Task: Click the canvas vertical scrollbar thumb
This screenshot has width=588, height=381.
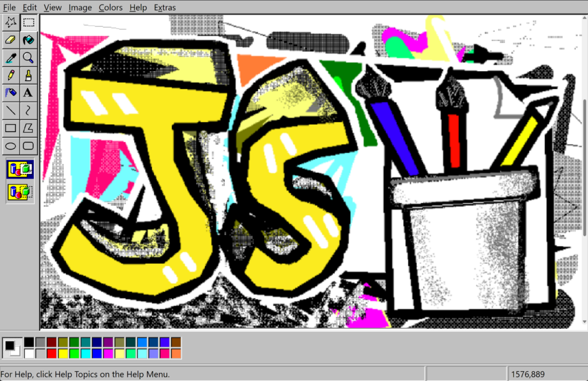Action: point(585,168)
